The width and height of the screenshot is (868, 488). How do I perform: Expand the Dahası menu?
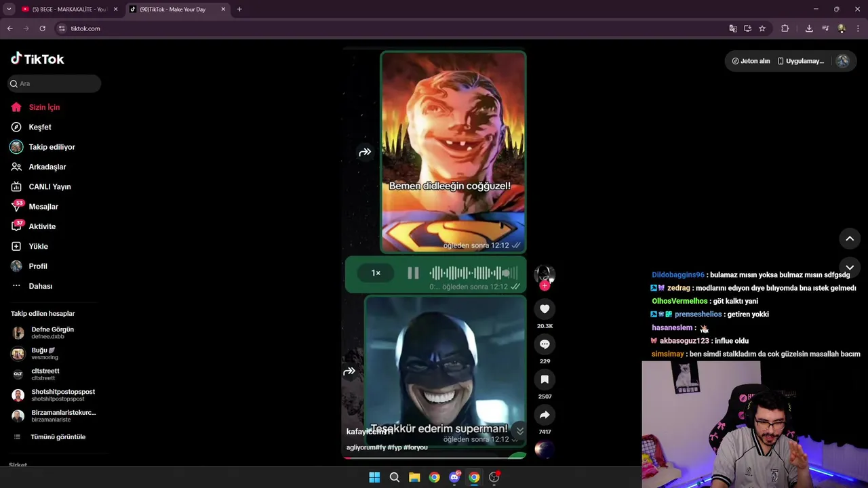coord(40,286)
